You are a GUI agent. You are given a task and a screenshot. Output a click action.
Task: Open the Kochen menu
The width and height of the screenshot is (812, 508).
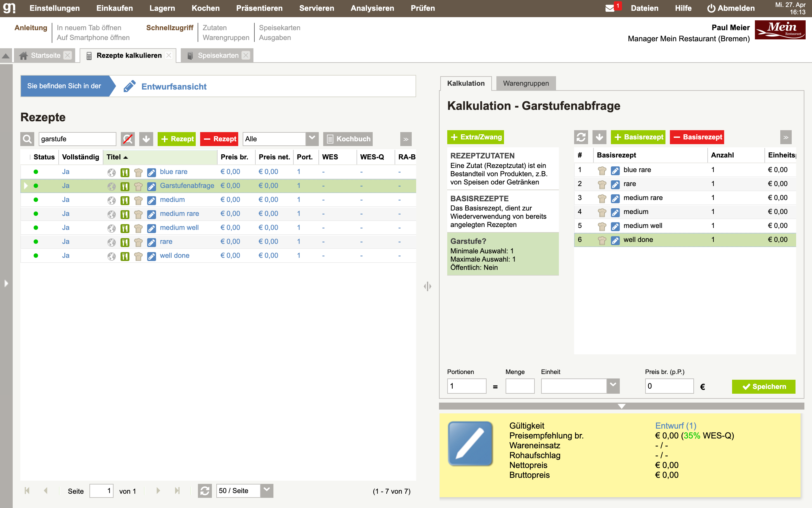[x=205, y=8]
